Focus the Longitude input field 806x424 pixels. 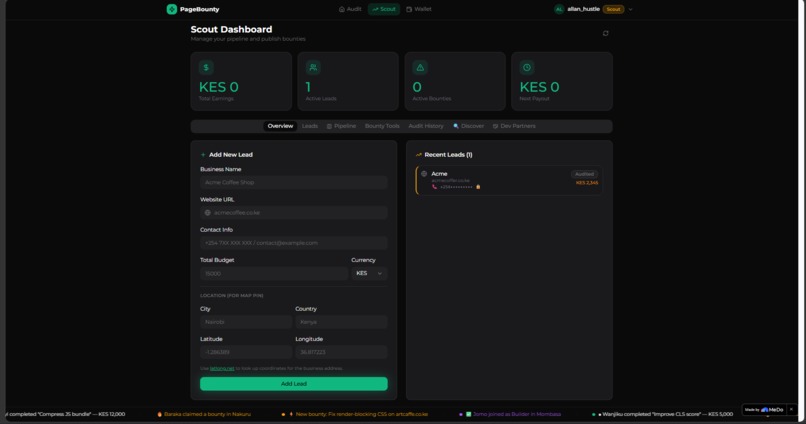341,353
